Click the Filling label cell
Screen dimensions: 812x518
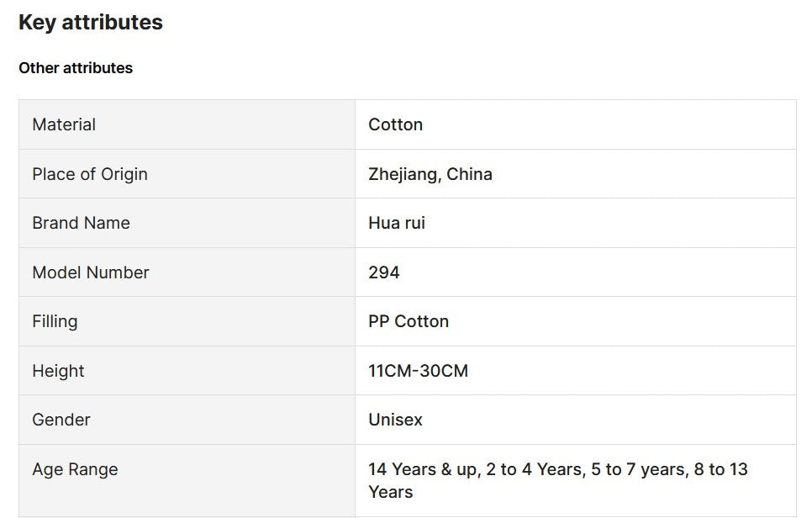coord(55,321)
